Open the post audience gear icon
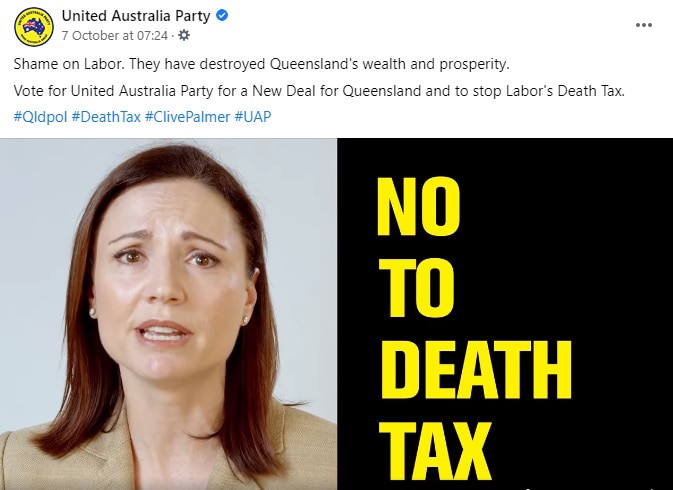 point(184,35)
